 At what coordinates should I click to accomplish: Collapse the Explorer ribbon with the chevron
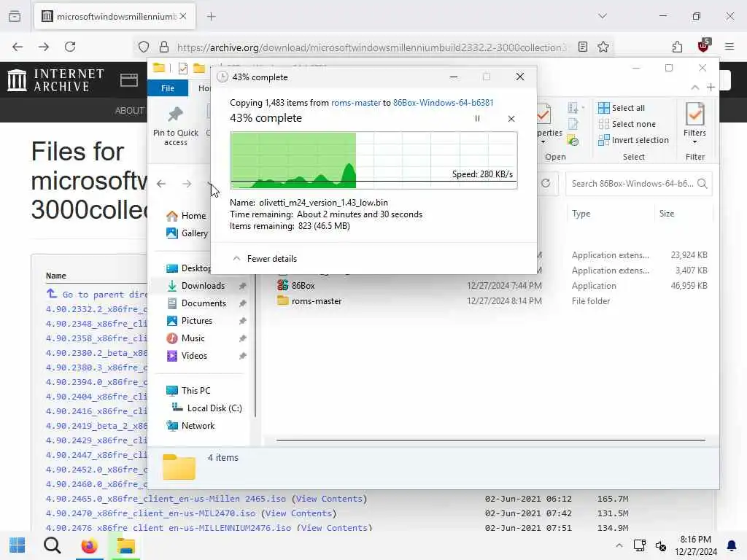pyautogui.click(x=695, y=87)
